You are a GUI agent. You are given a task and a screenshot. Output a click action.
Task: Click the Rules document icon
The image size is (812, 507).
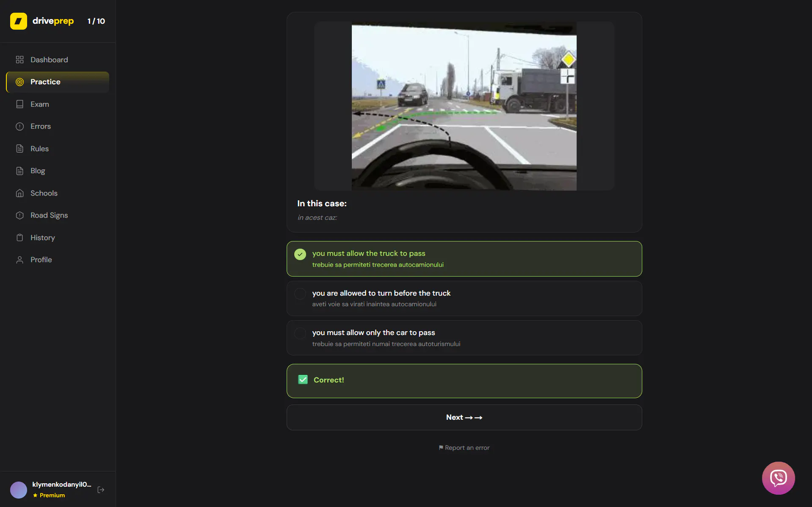click(x=19, y=149)
